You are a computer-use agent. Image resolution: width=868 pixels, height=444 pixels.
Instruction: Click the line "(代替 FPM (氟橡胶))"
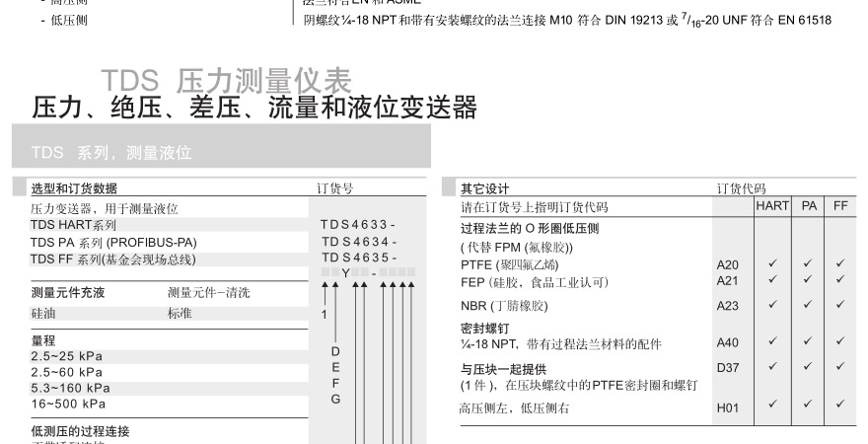coord(517,248)
